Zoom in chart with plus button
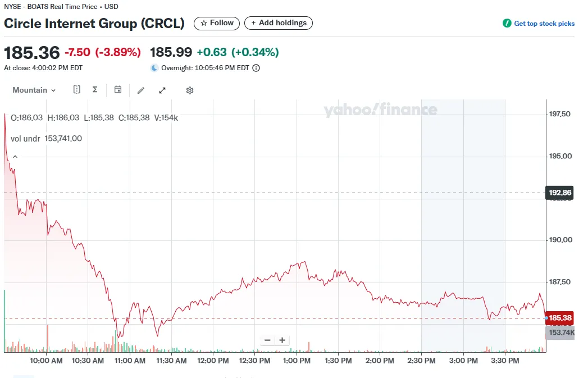The height and width of the screenshot is (378, 588). coord(282,340)
